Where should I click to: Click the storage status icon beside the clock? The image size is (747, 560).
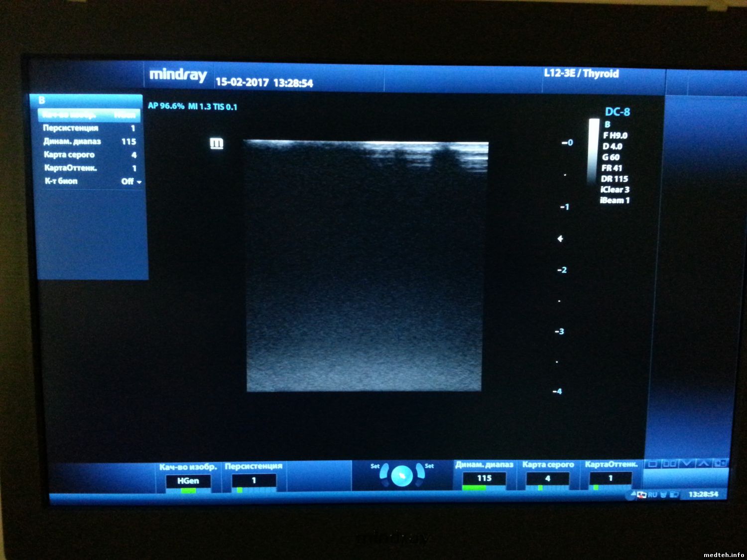pos(674,495)
